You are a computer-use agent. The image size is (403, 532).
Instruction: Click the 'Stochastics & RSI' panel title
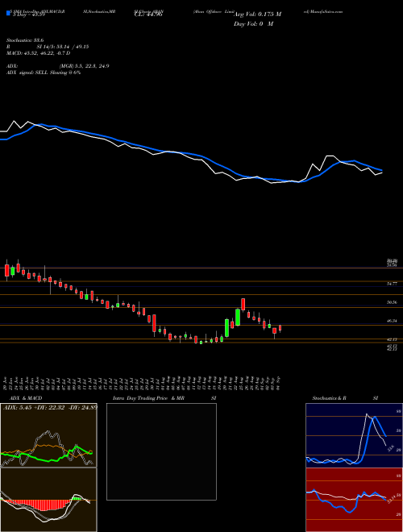pyautogui.click(x=345, y=398)
